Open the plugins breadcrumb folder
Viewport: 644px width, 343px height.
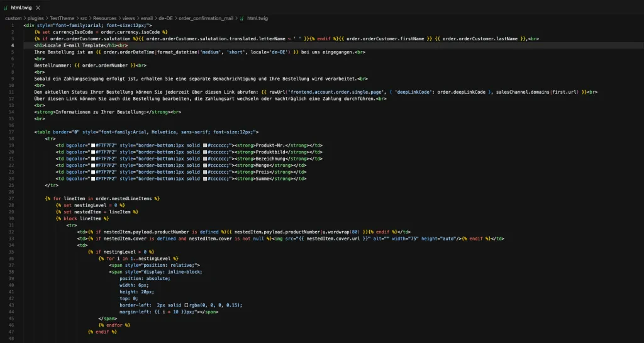click(36, 18)
